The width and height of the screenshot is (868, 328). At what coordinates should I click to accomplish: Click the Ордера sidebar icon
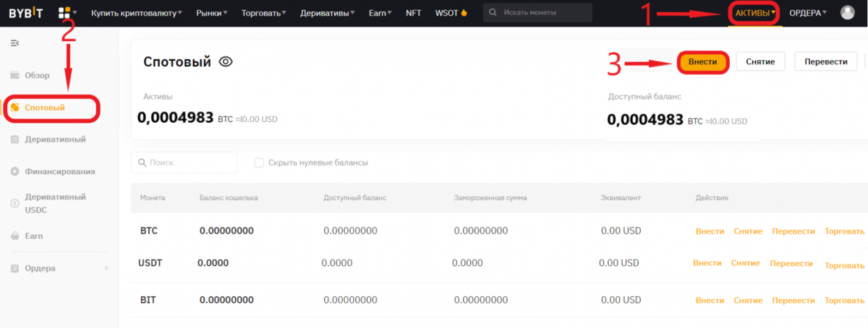tap(14, 268)
